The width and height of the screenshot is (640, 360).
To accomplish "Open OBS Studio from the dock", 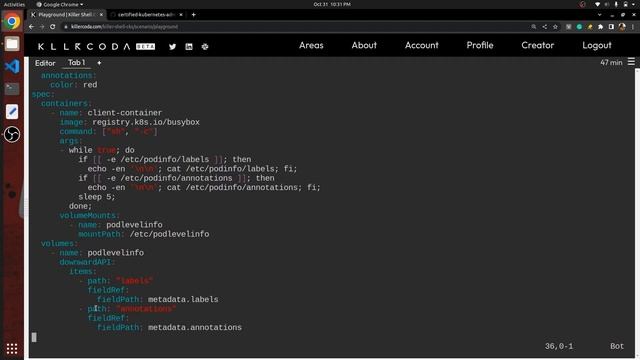I will point(12,134).
